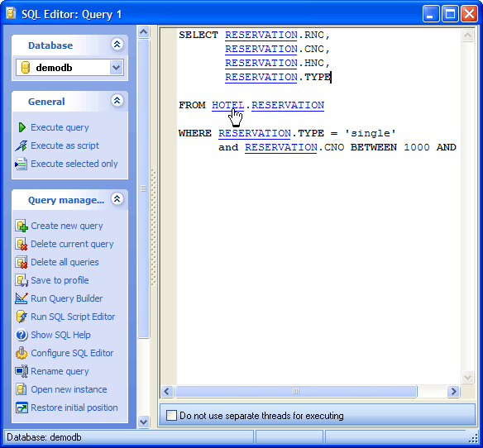Image resolution: width=483 pixels, height=448 pixels.
Task: Click the Save to profile icon
Action: point(22,280)
